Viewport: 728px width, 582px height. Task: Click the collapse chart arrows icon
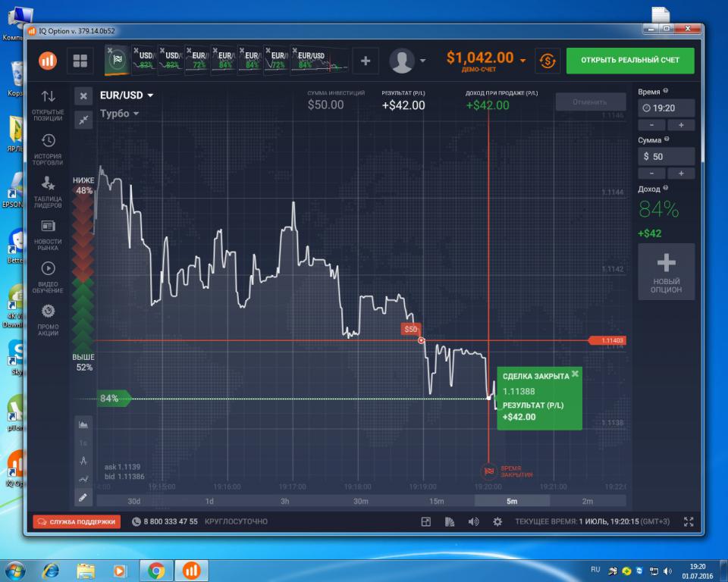(x=83, y=120)
